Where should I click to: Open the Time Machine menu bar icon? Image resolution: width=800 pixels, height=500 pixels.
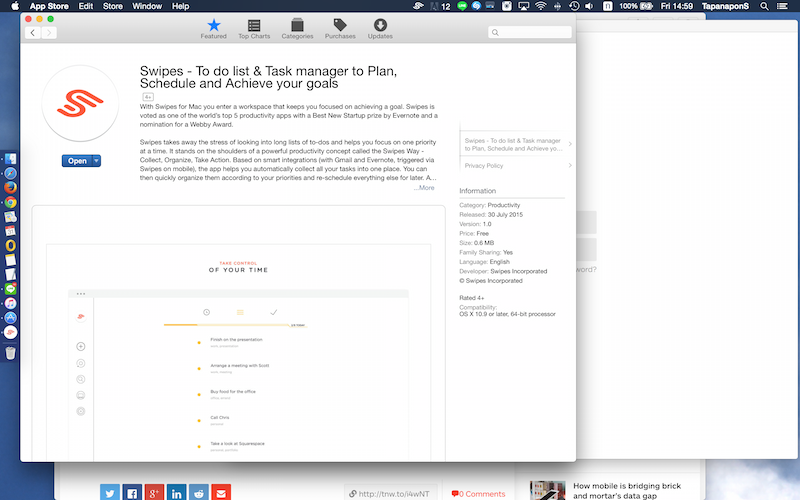coord(574,6)
